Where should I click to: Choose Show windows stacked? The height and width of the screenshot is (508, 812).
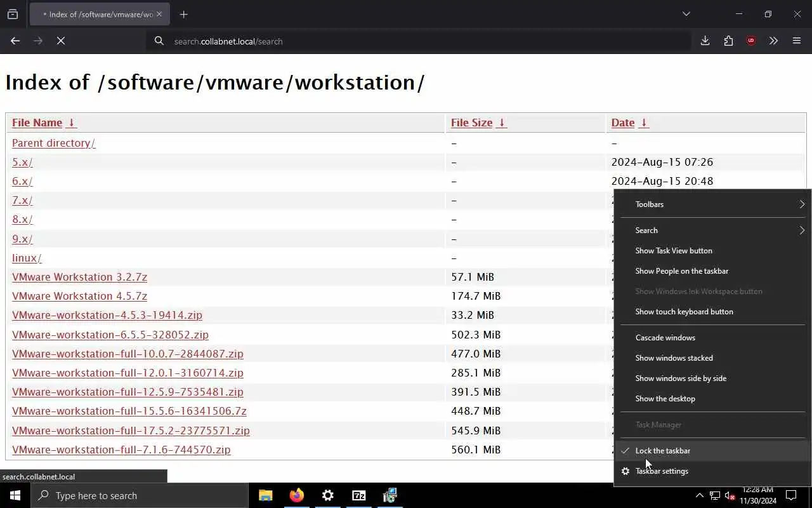[712, 358]
